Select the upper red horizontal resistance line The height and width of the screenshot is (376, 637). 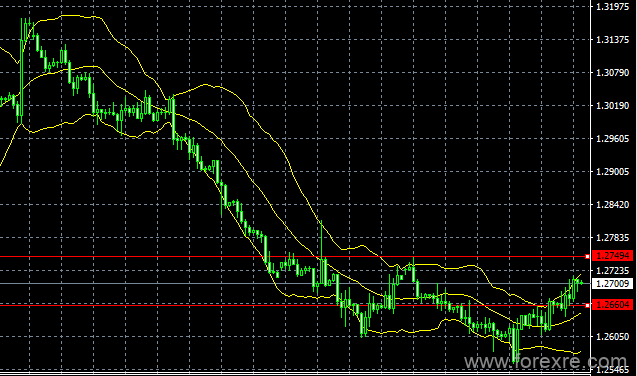(292, 257)
